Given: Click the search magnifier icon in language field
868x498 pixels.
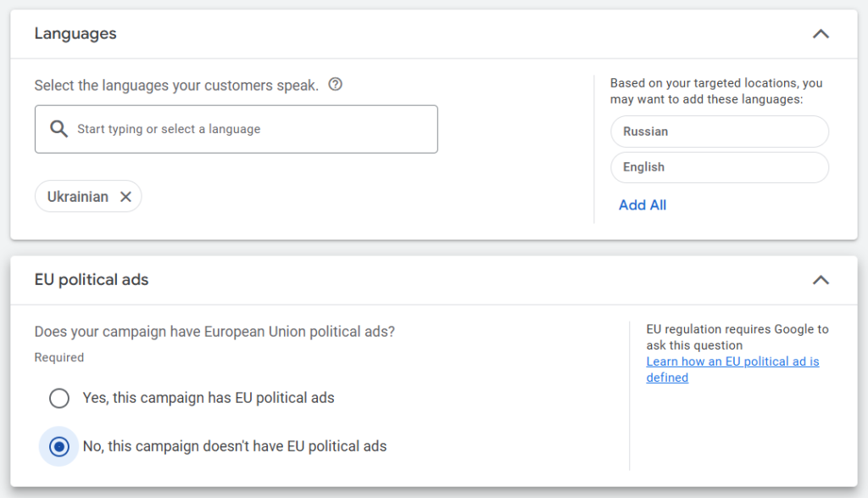Looking at the screenshot, I should click(x=58, y=129).
